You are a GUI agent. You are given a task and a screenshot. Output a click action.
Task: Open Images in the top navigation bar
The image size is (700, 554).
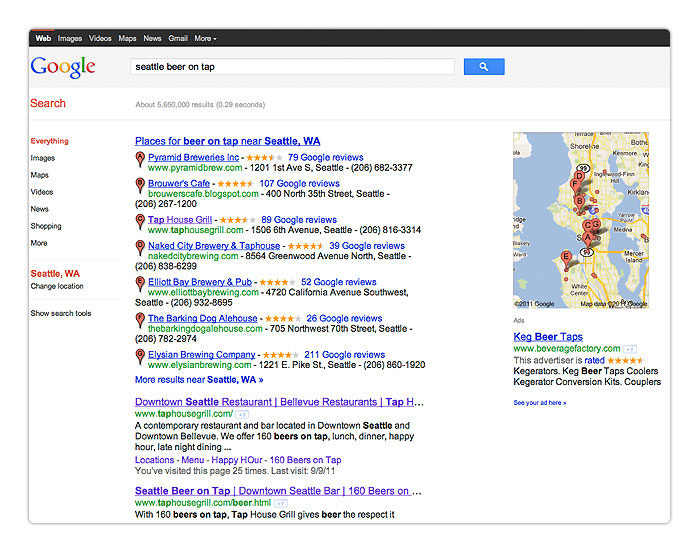pos(70,38)
